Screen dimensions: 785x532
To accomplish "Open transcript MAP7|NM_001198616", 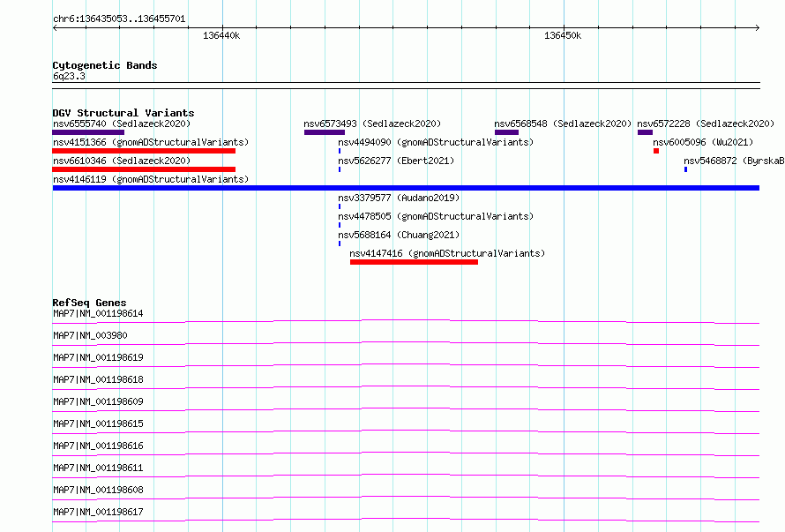I will (98, 446).
